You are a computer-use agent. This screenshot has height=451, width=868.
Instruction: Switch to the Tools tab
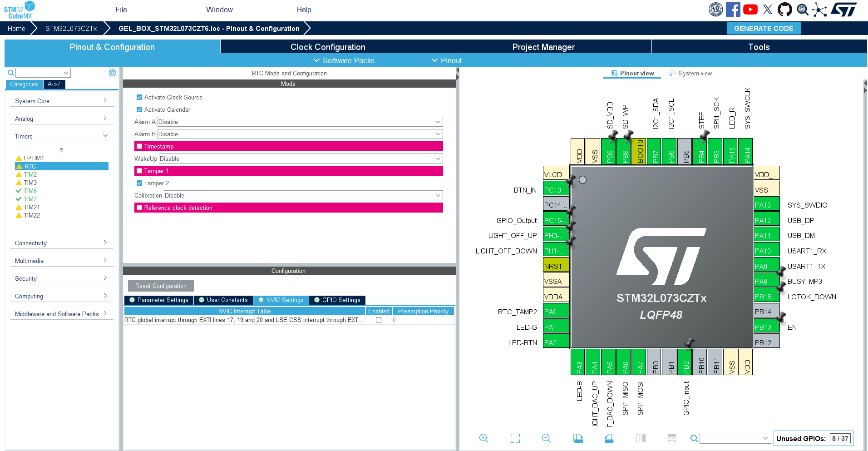point(759,47)
